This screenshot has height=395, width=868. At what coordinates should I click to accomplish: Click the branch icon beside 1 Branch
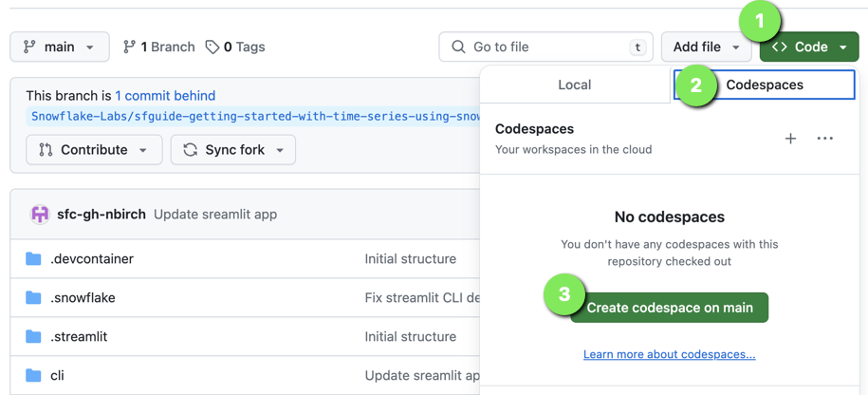pyautogui.click(x=130, y=47)
